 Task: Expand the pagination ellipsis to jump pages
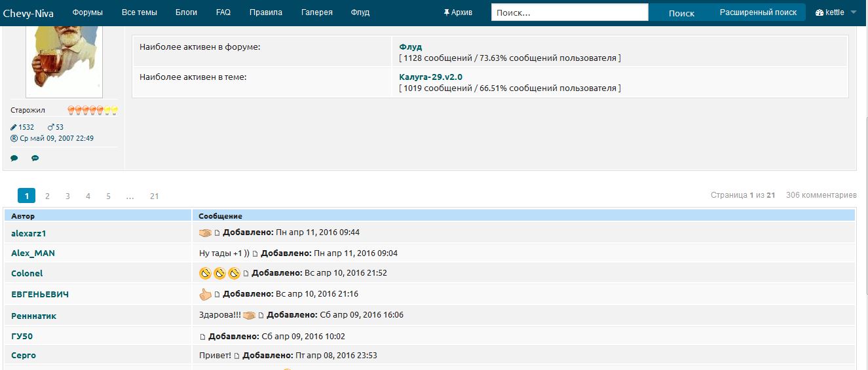pos(130,196)
